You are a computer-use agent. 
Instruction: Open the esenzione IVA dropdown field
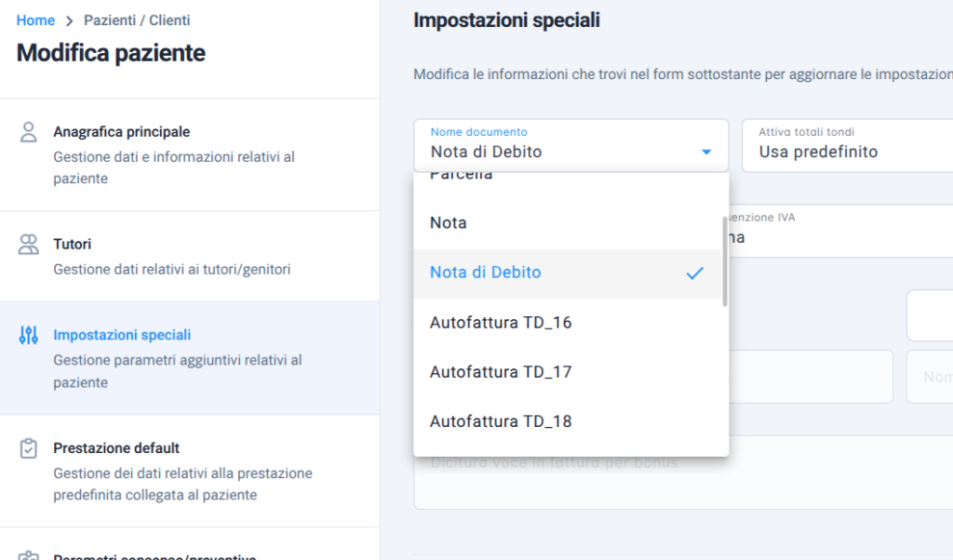tap(838, 231)
